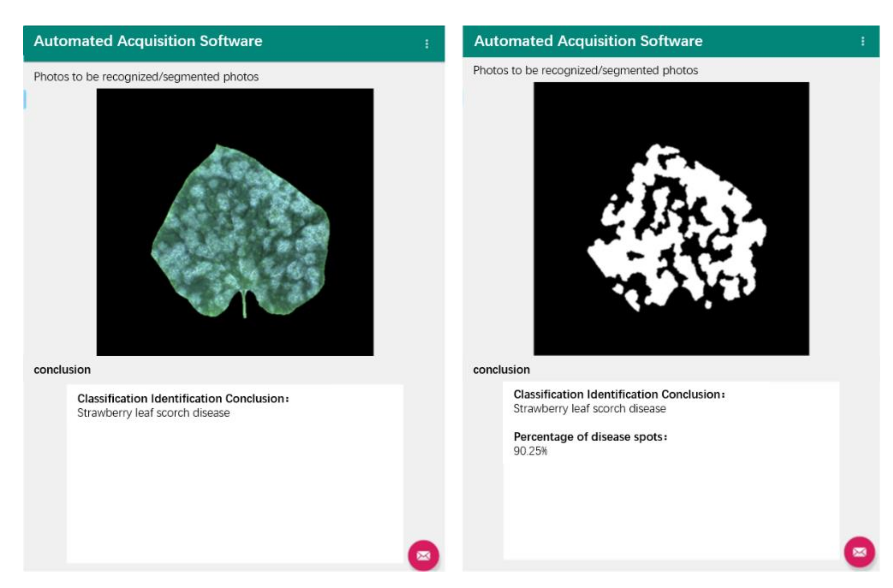Click the right 'Classification Identification Conclusion' label
This screenshot has width=893, height=588.
619,394
